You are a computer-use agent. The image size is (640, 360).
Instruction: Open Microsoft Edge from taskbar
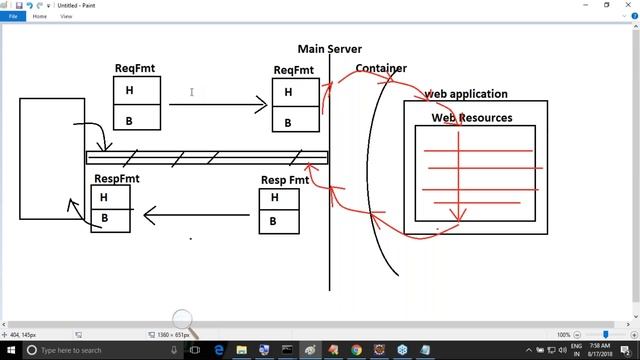click(219, 350)
